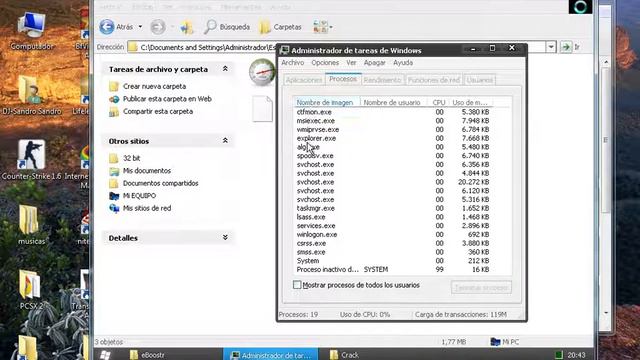Open Opciones menu in Task Manager
Viewport: 640px width, 360px height.
coord(325,63)
